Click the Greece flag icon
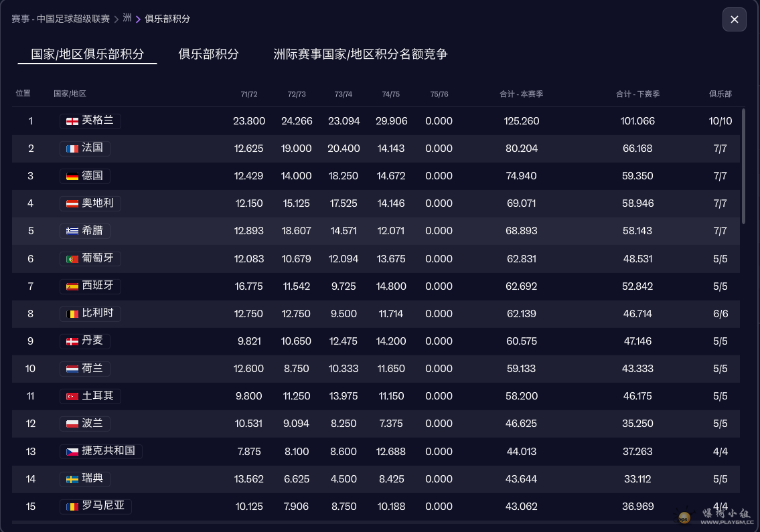The height and width of the screenshot is (532, 760). [x=72, y=231]
